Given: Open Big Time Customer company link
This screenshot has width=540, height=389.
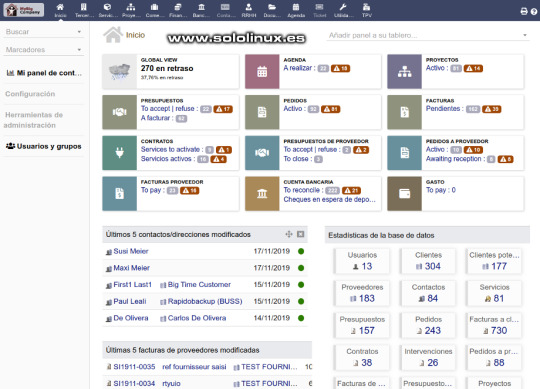Looking at the screenshot, I should (199, 285).
